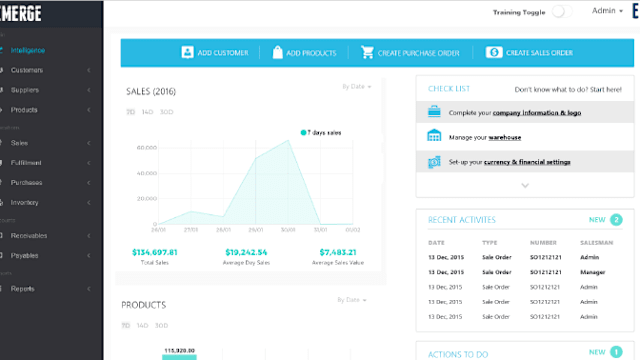Viewport: 640px width, 360px height.
Task: Click the Recent Activities new count badge
Action: tap(616, 220)
